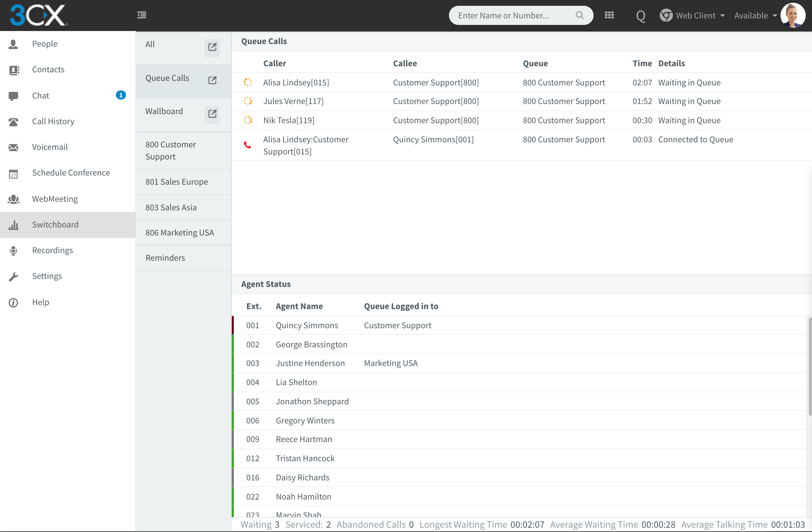Pop out the Wallboard view
The image size is (812, 532).
(212, 114)
